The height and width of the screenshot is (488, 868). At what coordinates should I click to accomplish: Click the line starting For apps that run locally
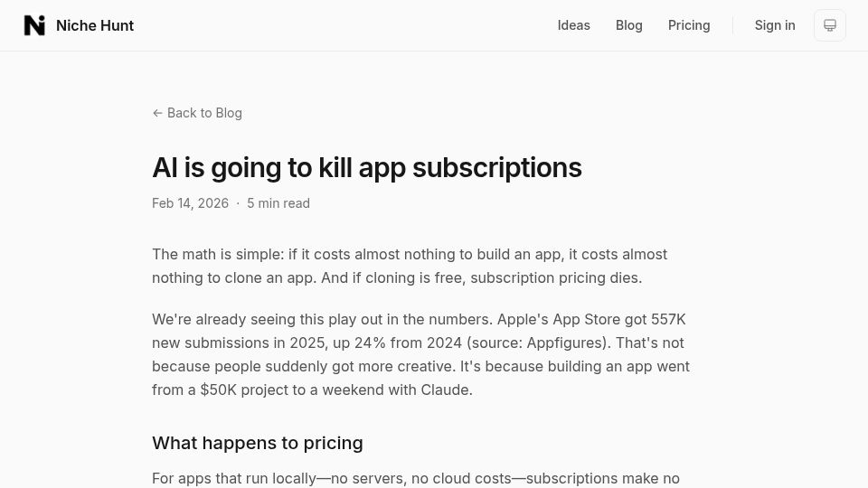(x=416, y=478)
